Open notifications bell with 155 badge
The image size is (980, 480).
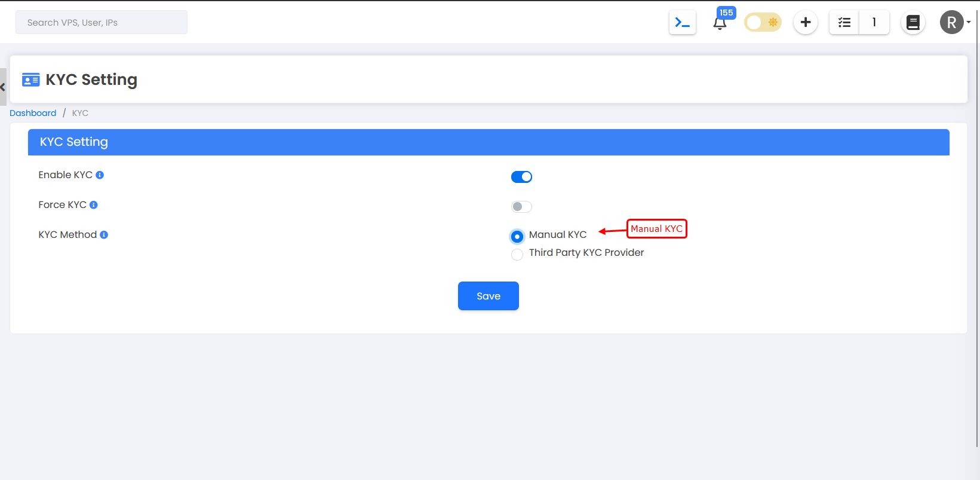tap(720, 23)
